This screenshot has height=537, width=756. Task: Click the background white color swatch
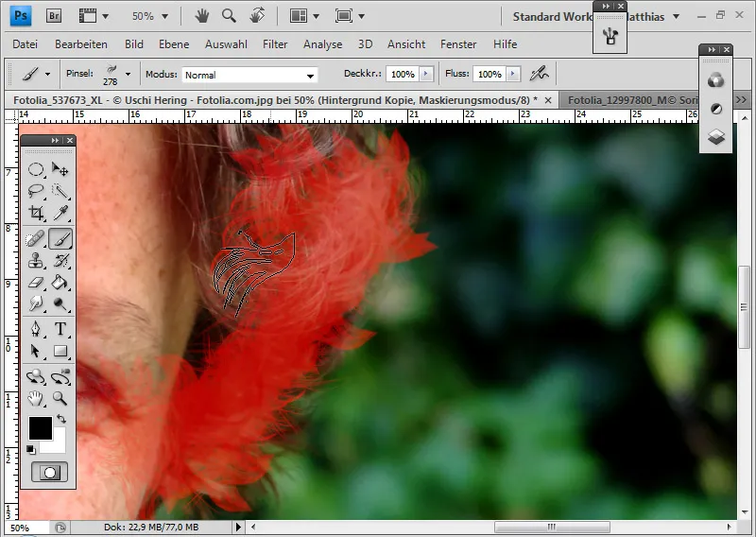pos(57,445)
